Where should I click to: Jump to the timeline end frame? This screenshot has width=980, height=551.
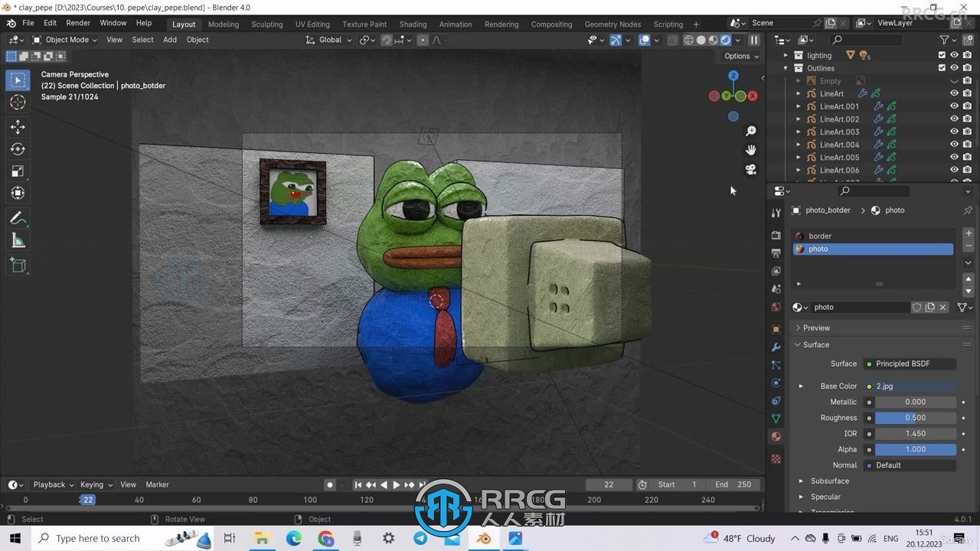pyautogui.click(x=422, y=484)
